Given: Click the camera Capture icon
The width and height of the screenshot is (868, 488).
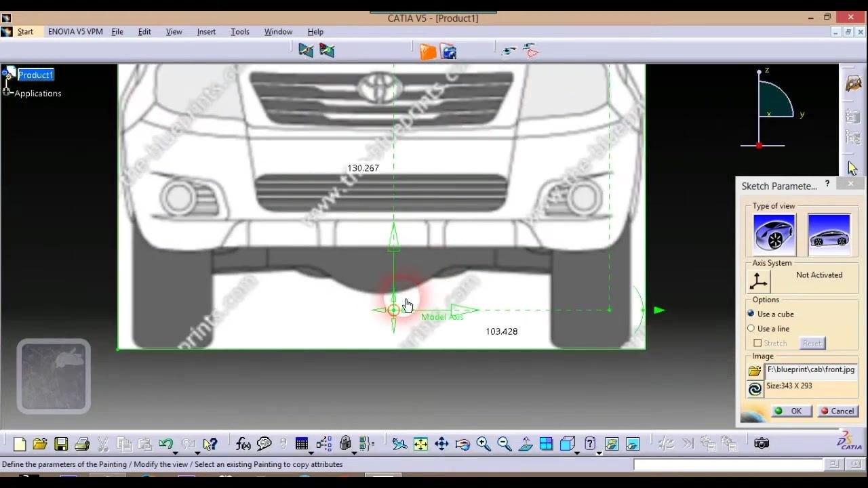Looking at the screenshot, I should click(762, 443).
